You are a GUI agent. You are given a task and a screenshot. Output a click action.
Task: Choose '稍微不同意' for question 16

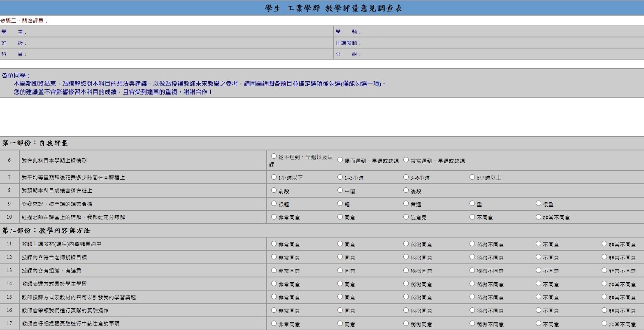tap(472, 310)
